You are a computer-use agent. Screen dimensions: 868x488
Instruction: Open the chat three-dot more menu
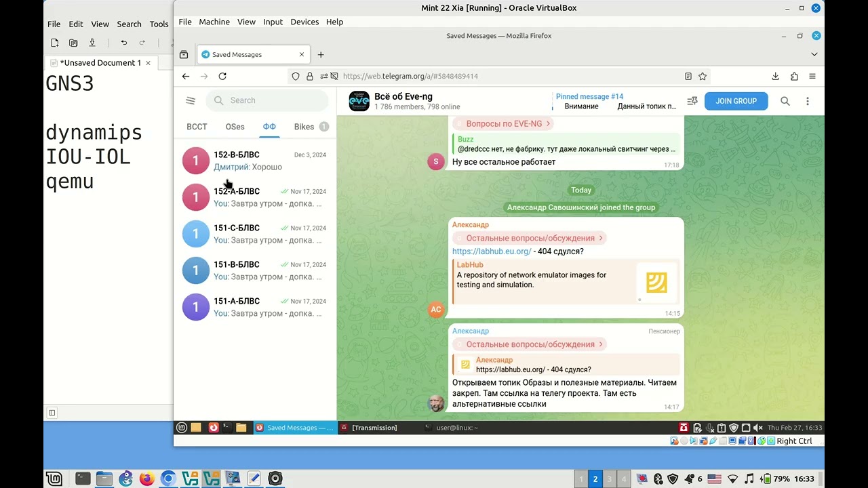click(807, 101)
